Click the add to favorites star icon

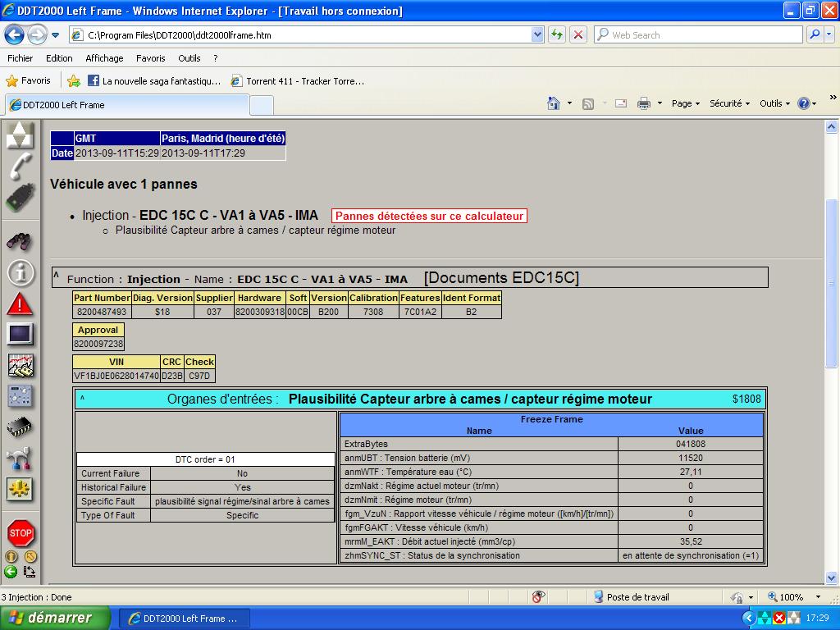point(74,81)
